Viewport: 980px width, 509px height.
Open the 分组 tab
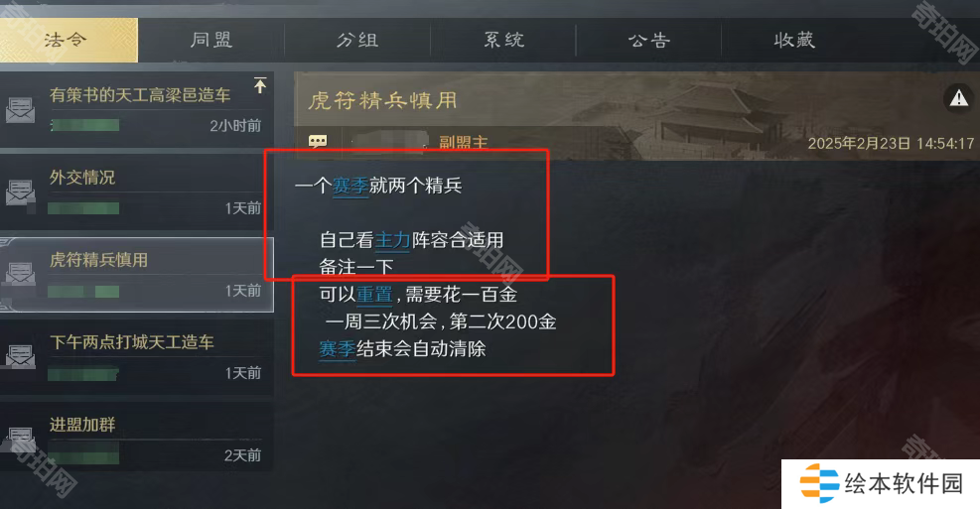[357, 40]
